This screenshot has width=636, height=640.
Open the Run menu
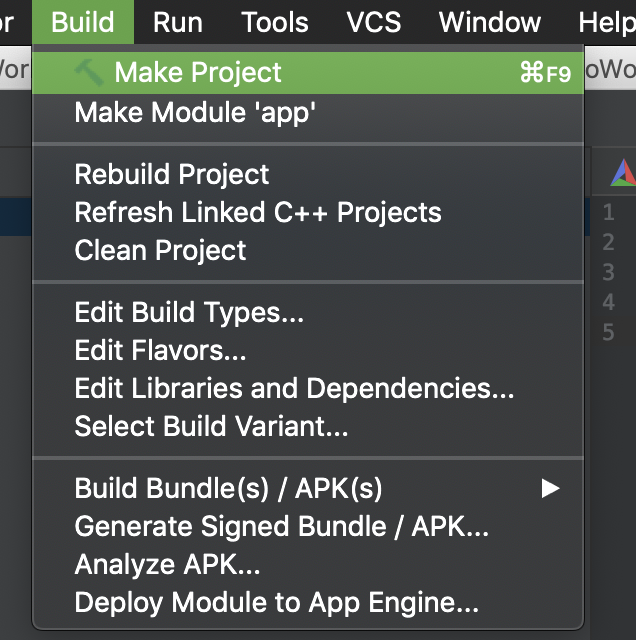(178, 22)
